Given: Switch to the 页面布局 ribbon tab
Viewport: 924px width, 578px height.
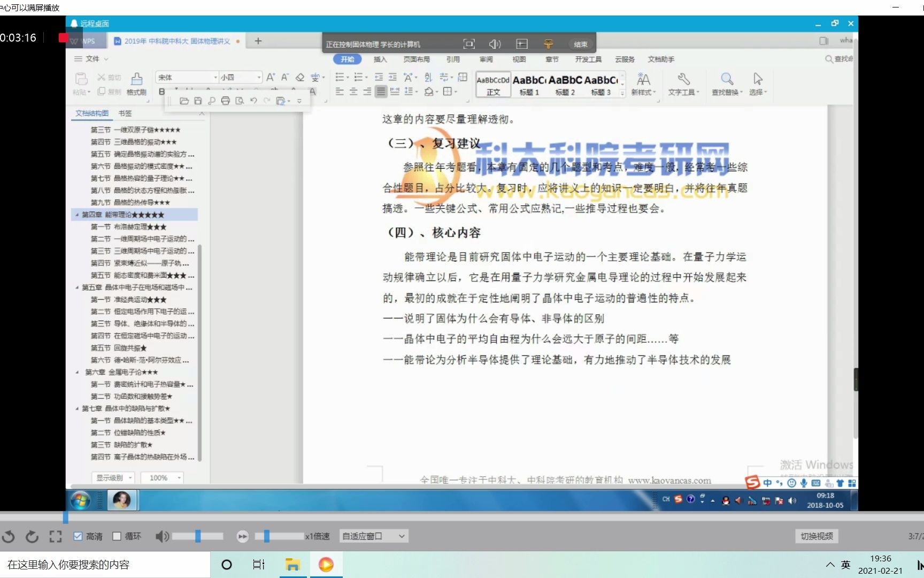Looking at the screenshot, I should click(x=417, y=59).
